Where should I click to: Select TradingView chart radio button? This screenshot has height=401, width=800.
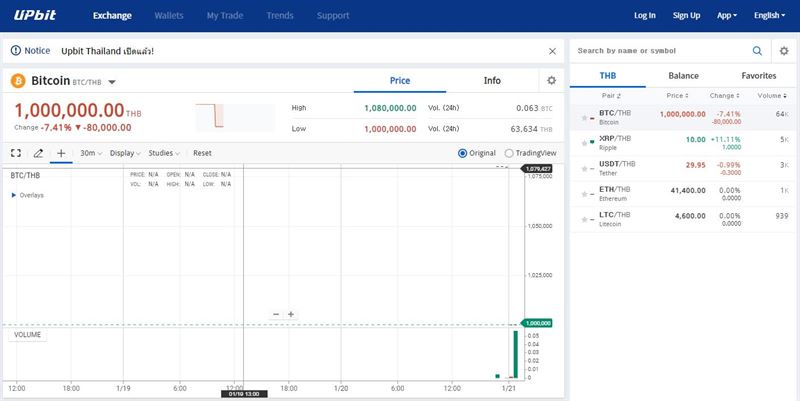pyautogui.click(x=509, y=153)
